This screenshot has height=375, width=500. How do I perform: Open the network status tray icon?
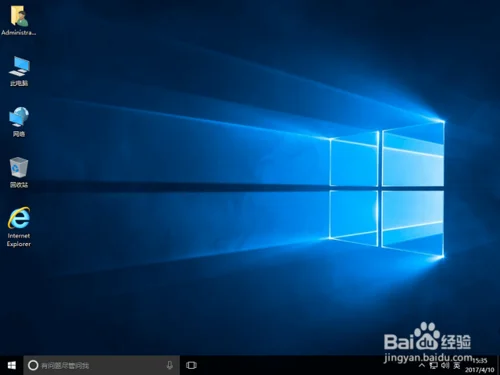point(434,366)
